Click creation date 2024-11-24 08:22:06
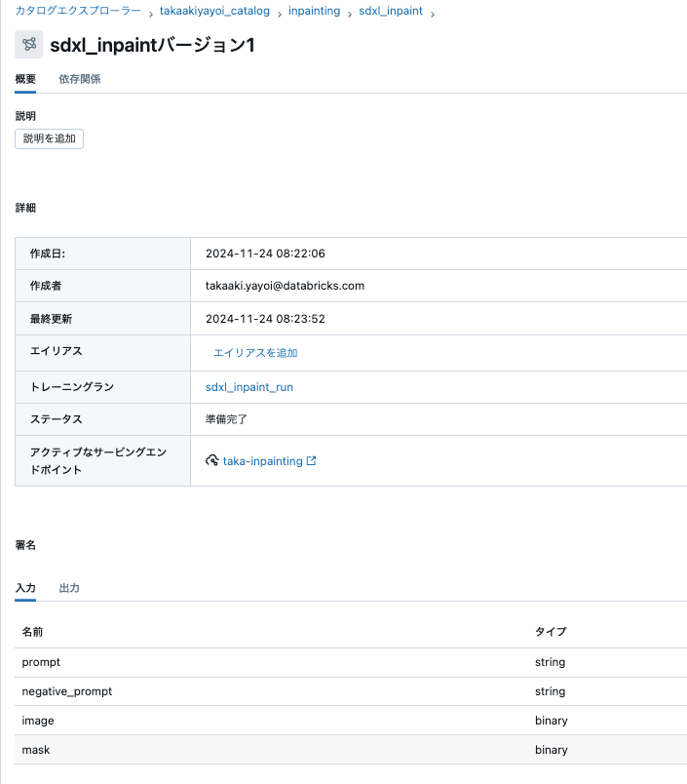 tap(265, 254)
